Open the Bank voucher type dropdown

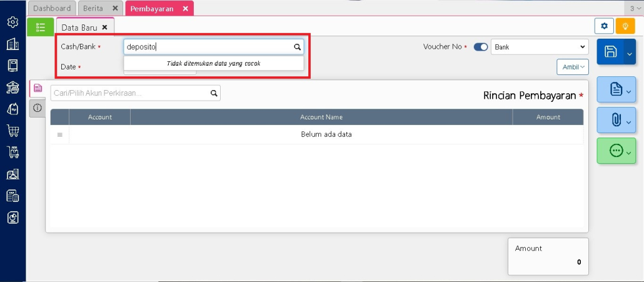(x=540, y=47)
